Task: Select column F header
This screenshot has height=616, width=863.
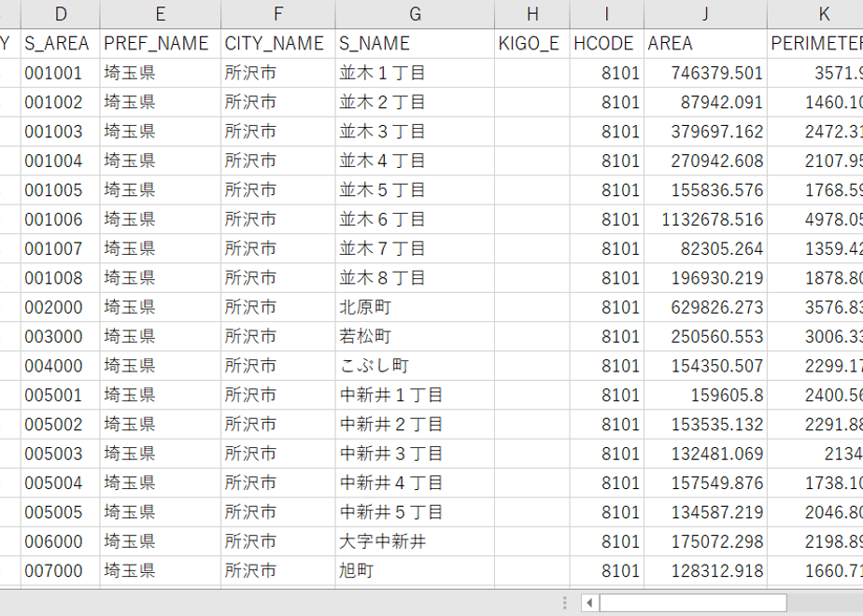Action: pos(278,14)
